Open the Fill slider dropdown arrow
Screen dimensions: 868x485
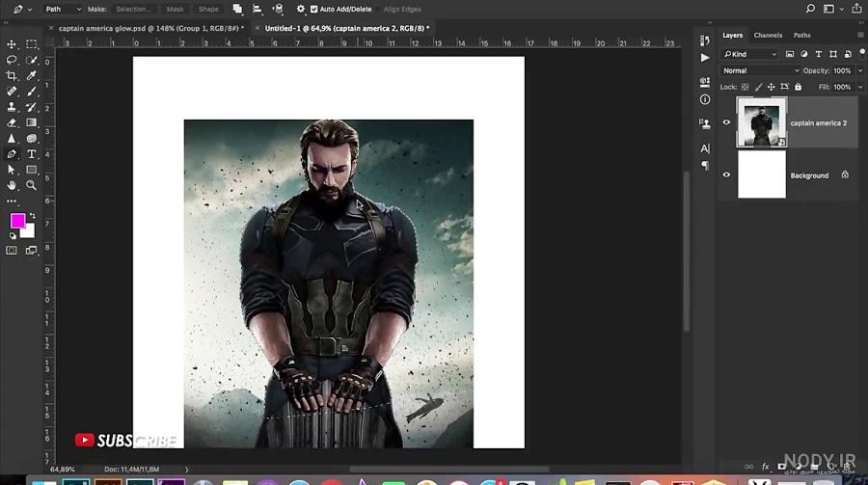pos(860,87)
